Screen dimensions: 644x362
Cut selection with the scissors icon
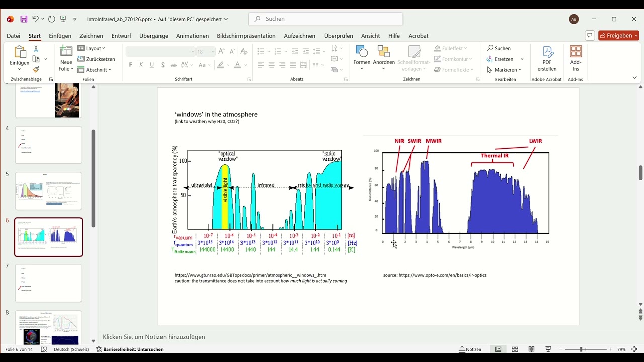tap(36, 49)
